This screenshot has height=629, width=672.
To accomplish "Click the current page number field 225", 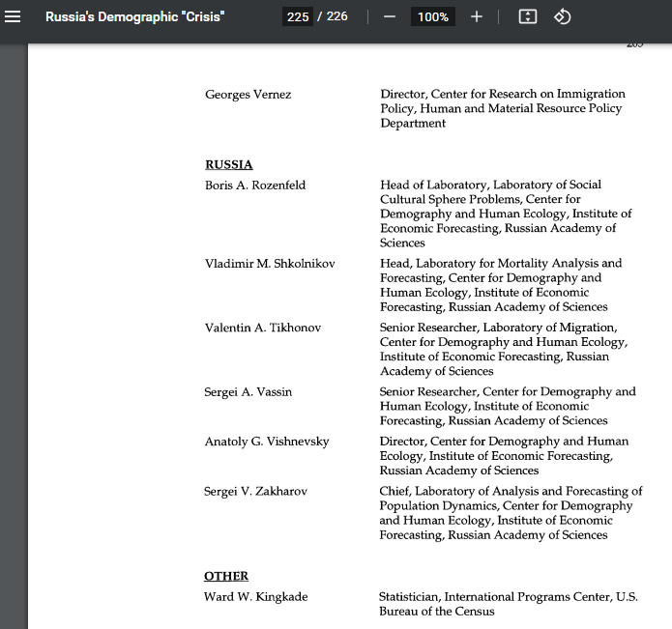I will tap(298, 16).
